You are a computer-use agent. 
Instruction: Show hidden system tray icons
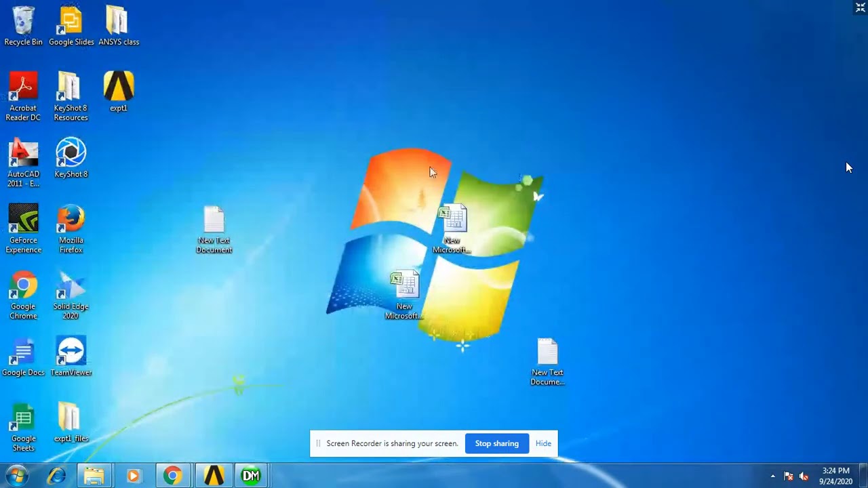(x=772, y=476)
